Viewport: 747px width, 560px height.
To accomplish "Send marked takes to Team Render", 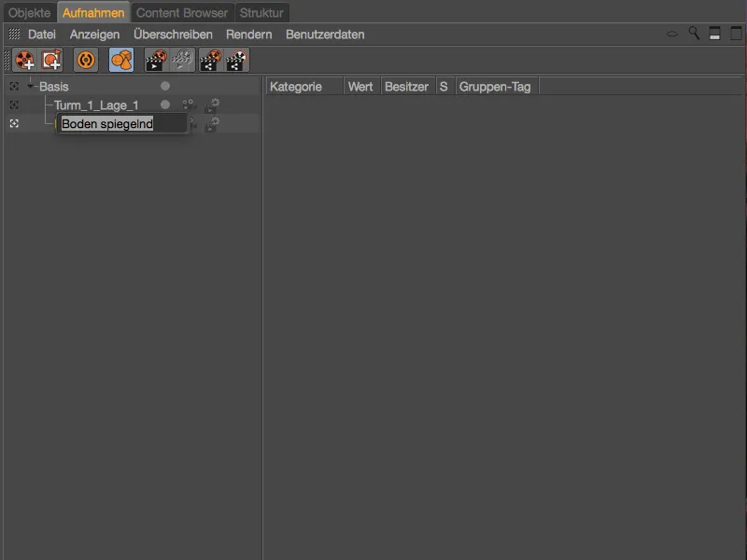I will (237, 60).
